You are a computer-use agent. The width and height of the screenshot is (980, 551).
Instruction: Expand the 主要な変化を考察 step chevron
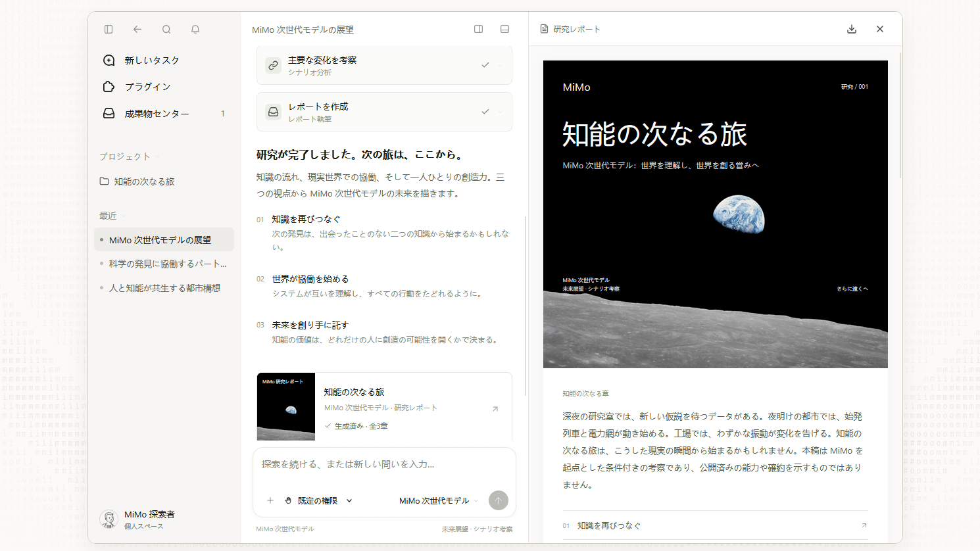(x=501, y=65)
